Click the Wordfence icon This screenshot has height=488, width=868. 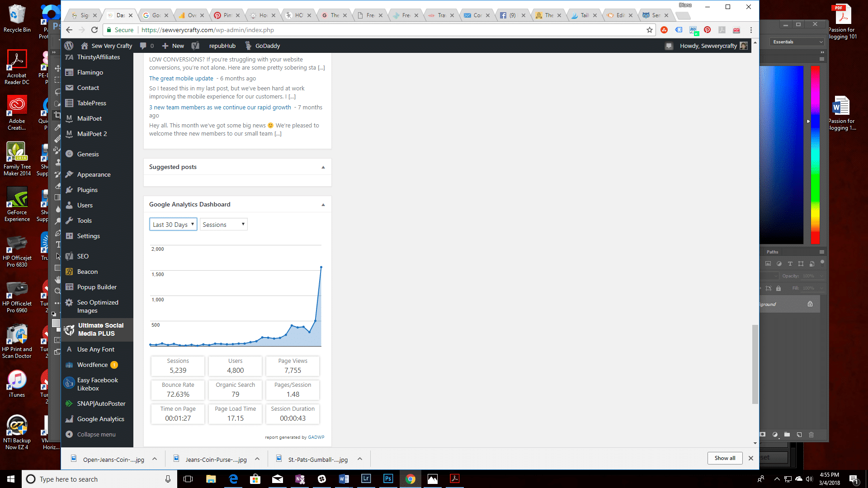coord(69,365)
